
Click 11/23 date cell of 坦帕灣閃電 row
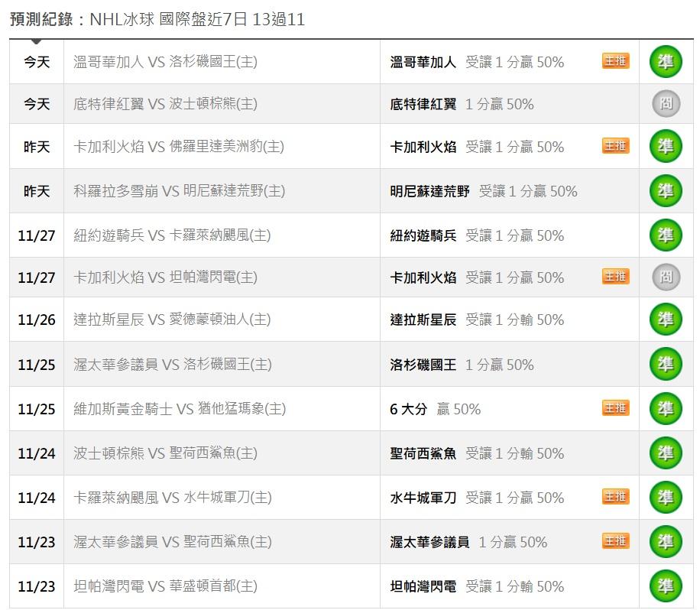click(37, 586)
